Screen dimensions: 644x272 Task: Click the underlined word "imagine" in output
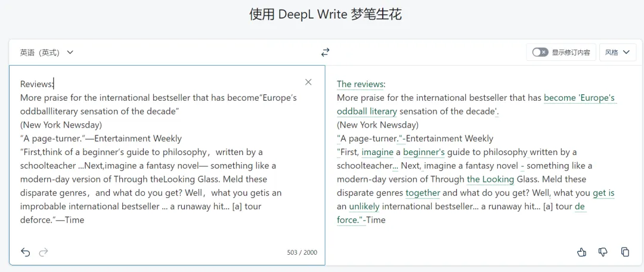[377, 152]
